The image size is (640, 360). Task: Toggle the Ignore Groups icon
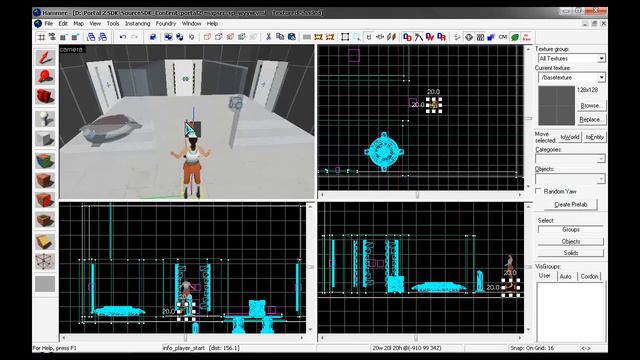(x=191, y=37)
